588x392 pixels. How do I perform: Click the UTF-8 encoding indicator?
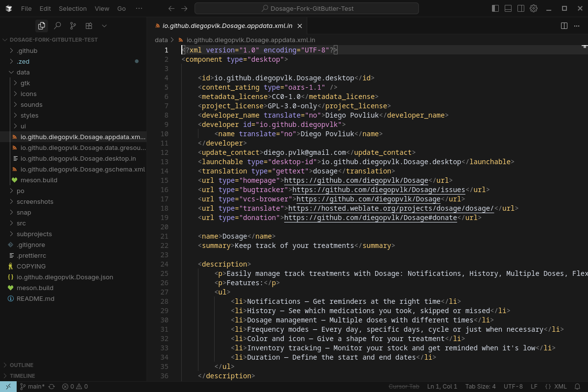[x=513, y=386]
